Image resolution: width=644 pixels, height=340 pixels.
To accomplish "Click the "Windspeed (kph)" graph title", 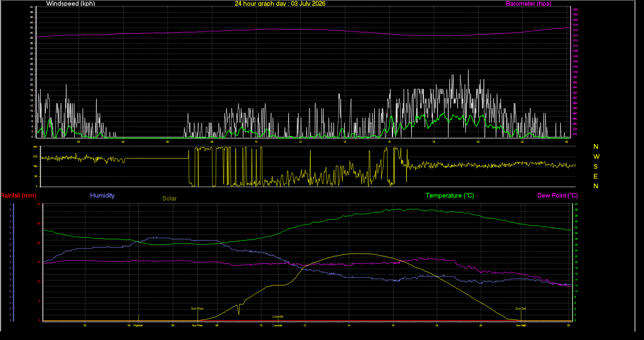I will click(x=70, y=3).
